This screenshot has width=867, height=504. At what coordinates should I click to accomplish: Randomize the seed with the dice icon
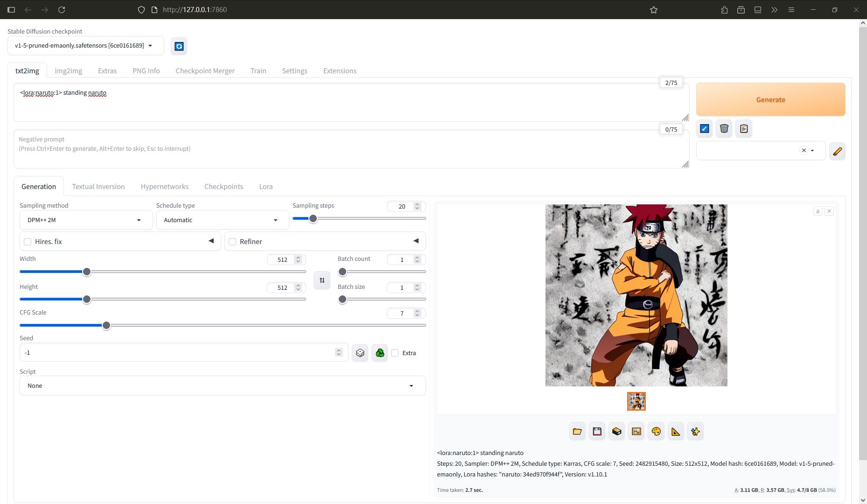pyautogui.click(x=360, y=353)
